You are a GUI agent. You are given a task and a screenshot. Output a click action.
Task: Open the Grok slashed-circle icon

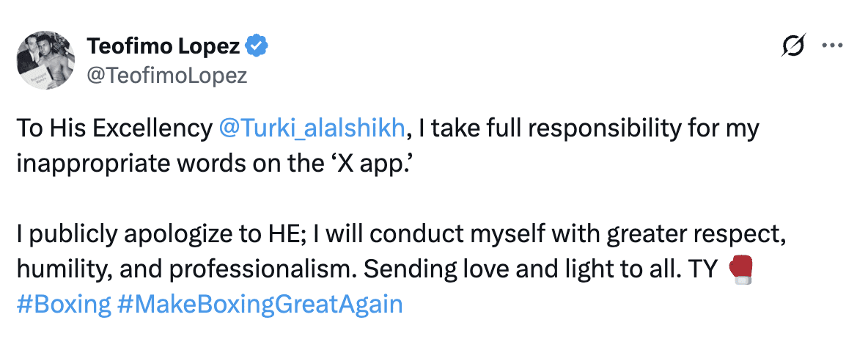(x=793, y=46)
